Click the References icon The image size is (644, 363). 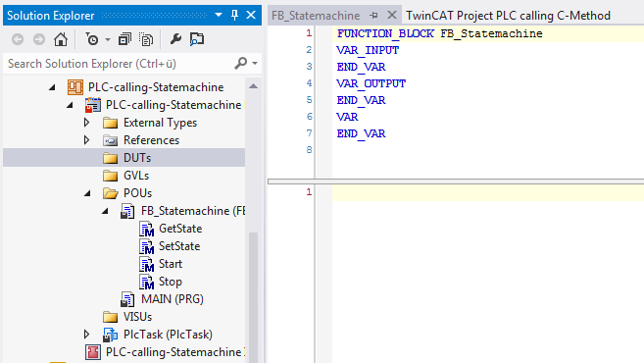(110, 140)
